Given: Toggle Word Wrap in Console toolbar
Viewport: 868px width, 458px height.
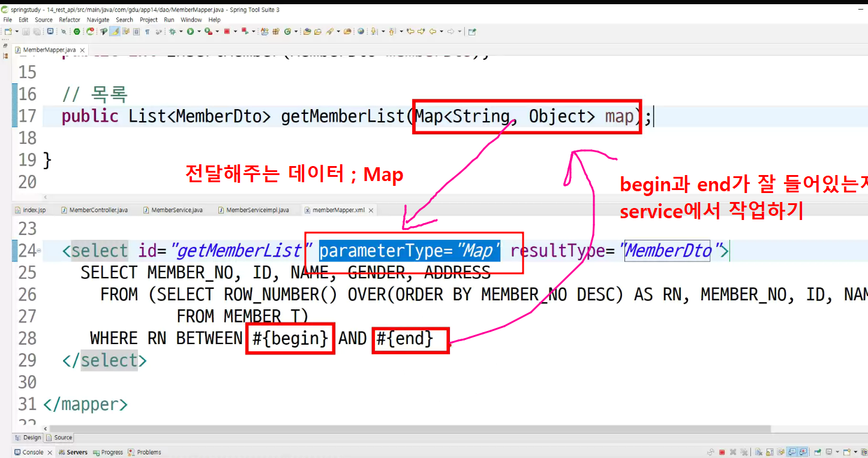Looking at the screenshot, I should pos(780,452).
